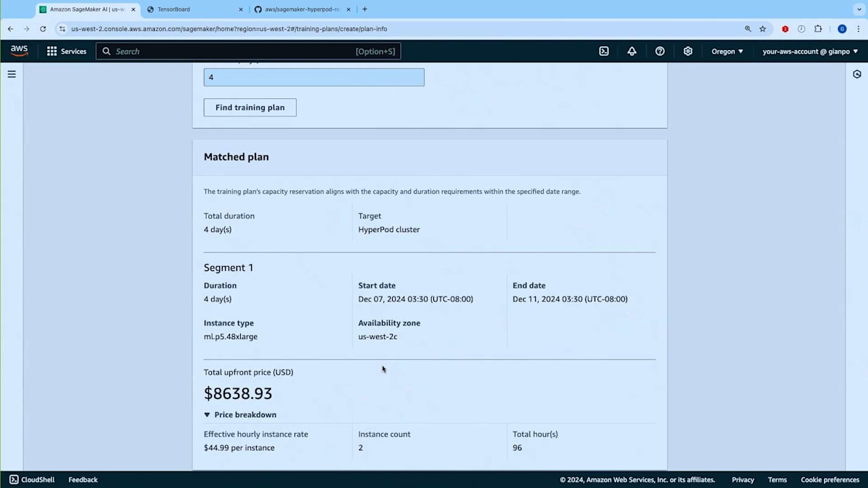868x488 pixels.
Task: Open the notifications bell
Action: pos(632,51)
